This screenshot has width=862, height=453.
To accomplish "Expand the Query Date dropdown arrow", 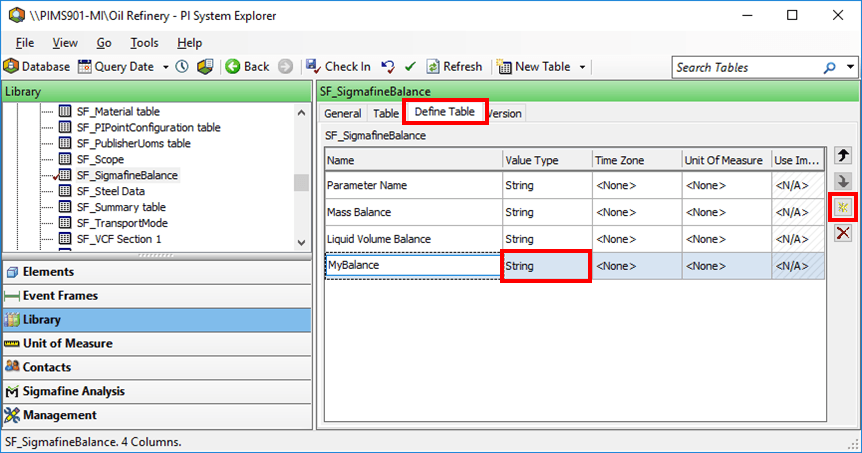I will 165,67.
